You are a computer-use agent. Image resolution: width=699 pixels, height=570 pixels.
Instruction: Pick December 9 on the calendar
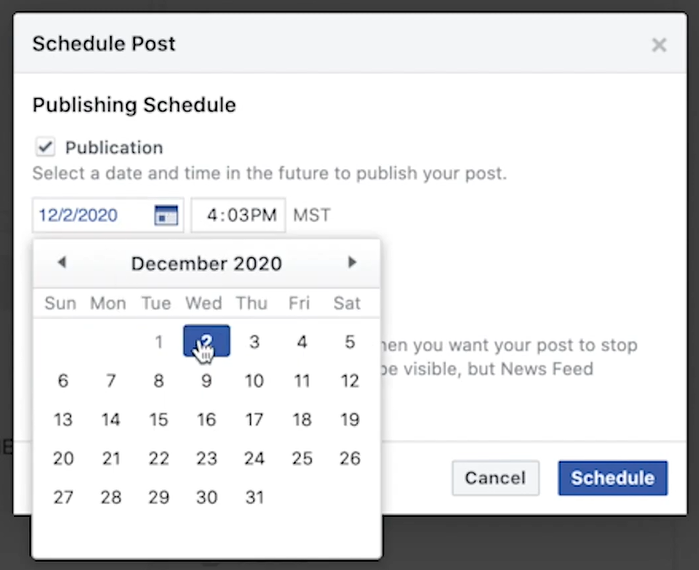[x=206, y=381]
